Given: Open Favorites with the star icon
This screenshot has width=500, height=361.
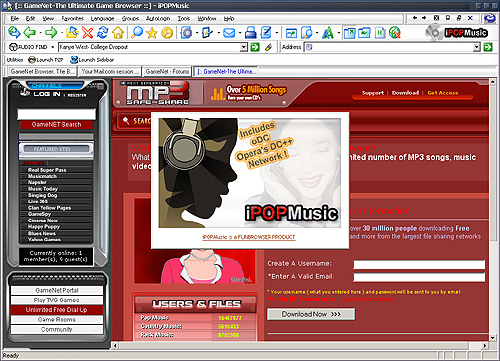Looking at the screenshot, I should pyautogui.click(x=152, y=33).
